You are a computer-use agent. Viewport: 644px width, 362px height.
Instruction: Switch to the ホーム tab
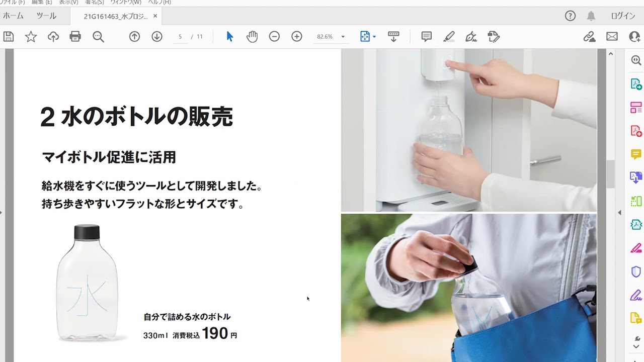coord(13,16)
